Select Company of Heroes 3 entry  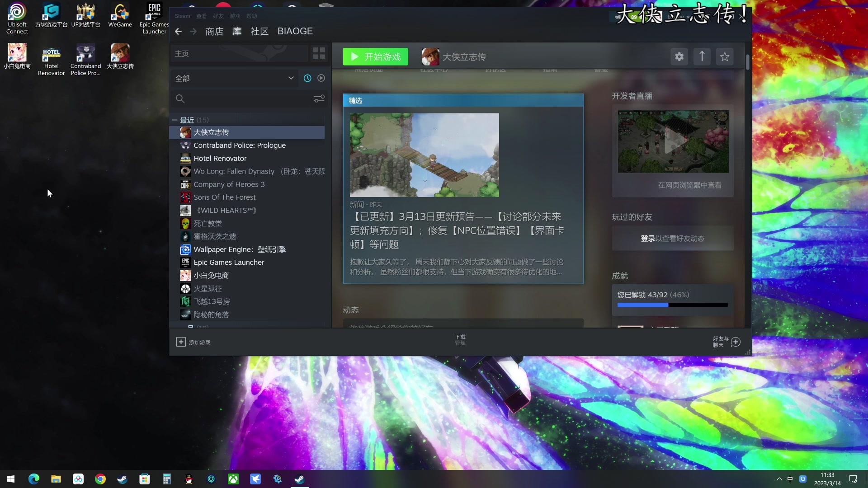click(247, 184)
